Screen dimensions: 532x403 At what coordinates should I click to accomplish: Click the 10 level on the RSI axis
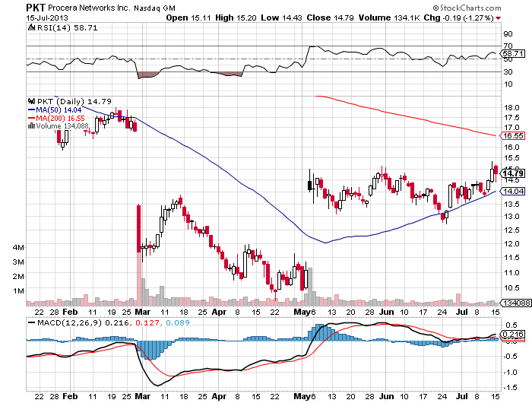(508, 84)
